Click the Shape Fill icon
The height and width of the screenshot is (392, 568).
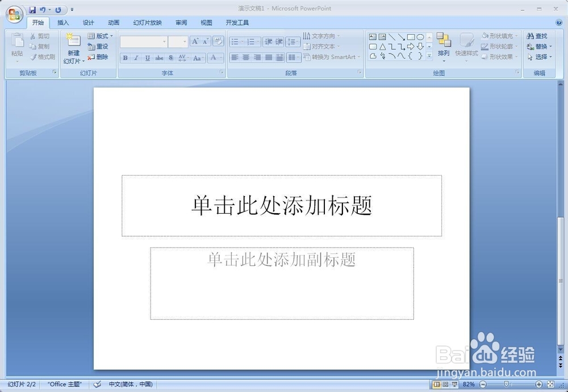point(500,35)
